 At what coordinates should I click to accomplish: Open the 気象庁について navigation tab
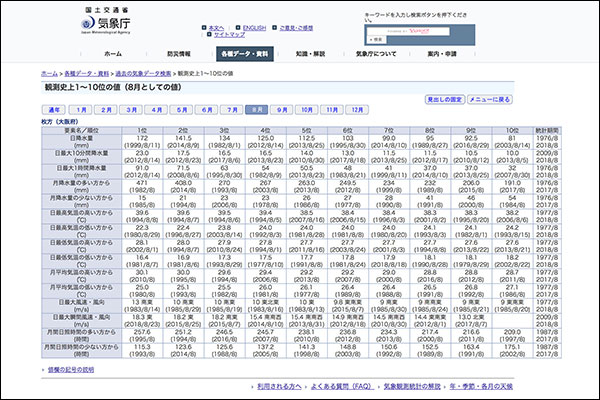[x=376, y=52]
